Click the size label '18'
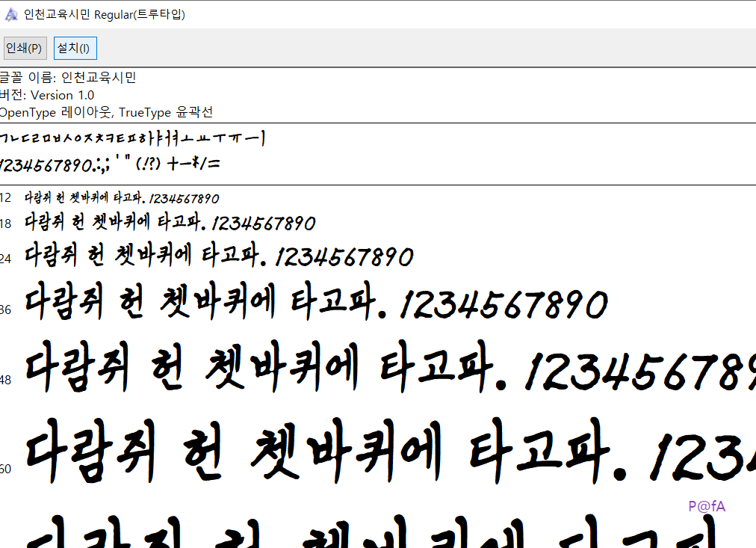Image resolution: width=756 pixels, height=548 pixels. pyautogui.click(x=5, y=224)
